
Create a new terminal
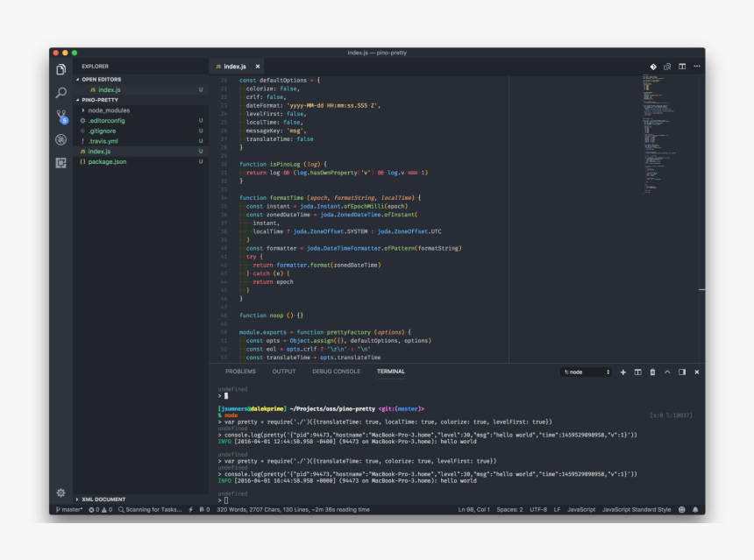(622, 372)
